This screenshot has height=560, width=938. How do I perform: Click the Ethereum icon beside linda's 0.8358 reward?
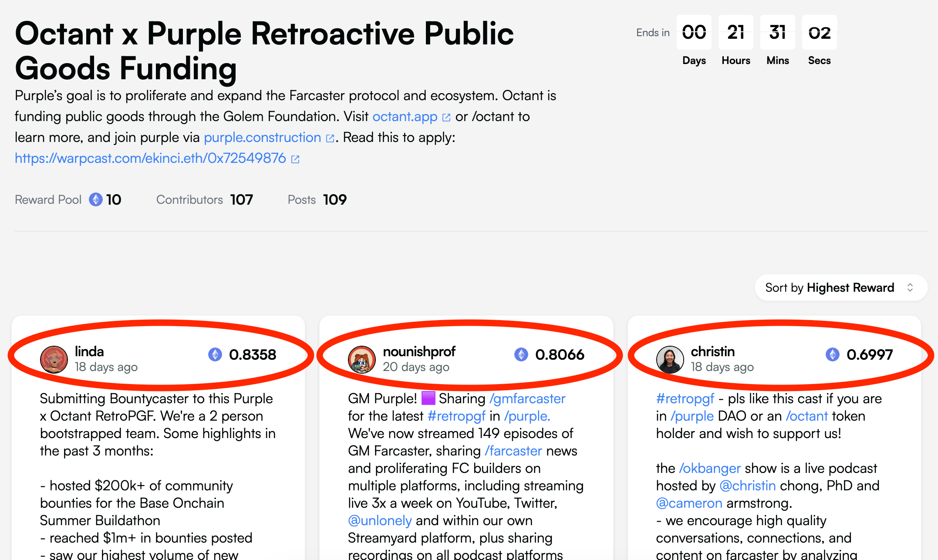tap(214, 355)
